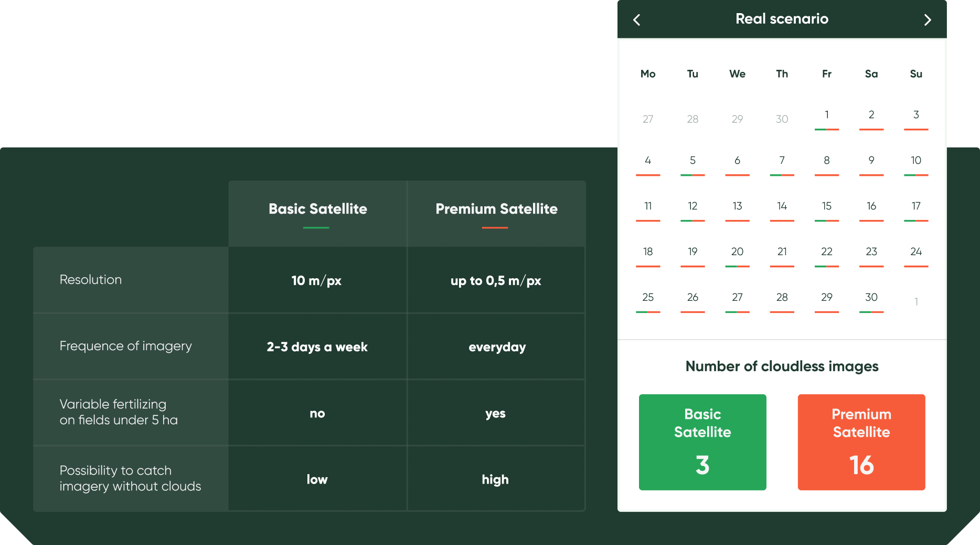The image size is (980, 545).
Task: Click the green Basic Satellite count card
Action: (x=702, y=442)
